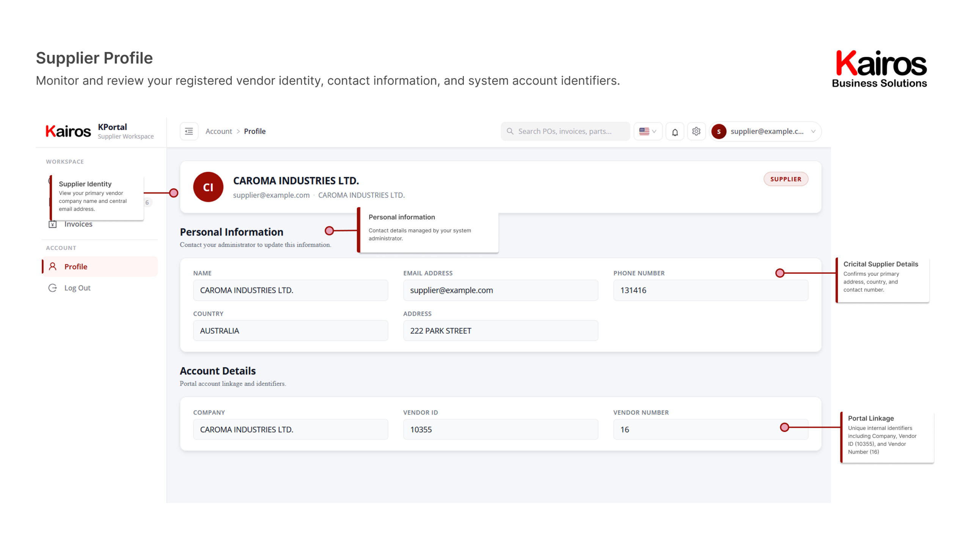Click the Profile person icon
The width and height of the screenshot is (971, 560).
(x=53, y=266)
